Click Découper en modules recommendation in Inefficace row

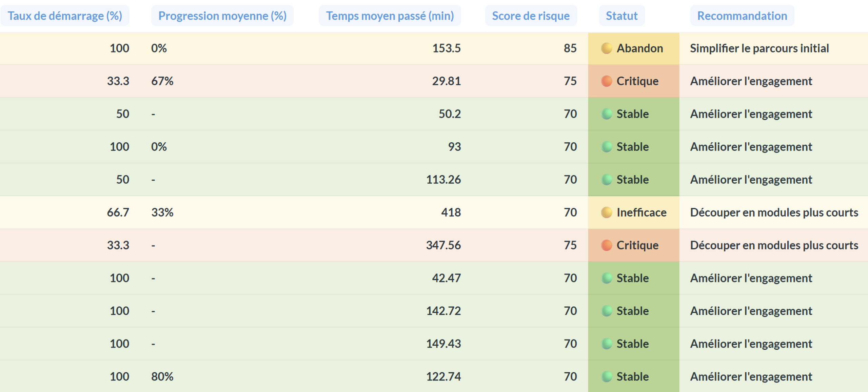point(774,212)
